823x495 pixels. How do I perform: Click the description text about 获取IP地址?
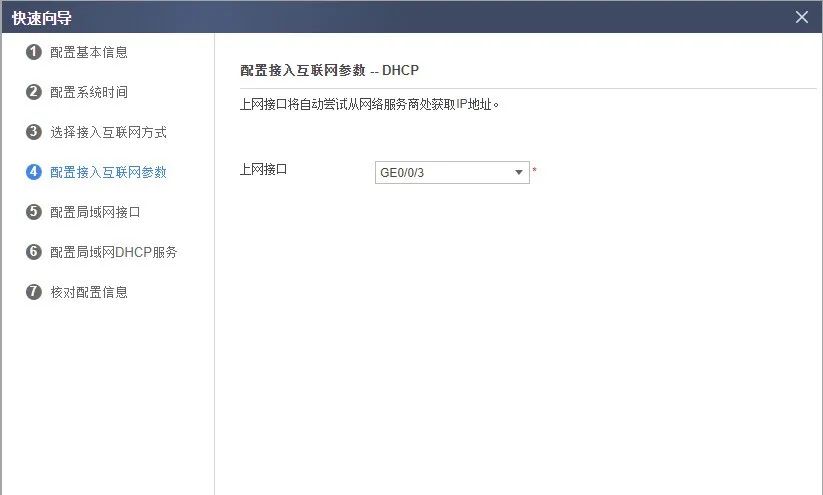[369, 104]
